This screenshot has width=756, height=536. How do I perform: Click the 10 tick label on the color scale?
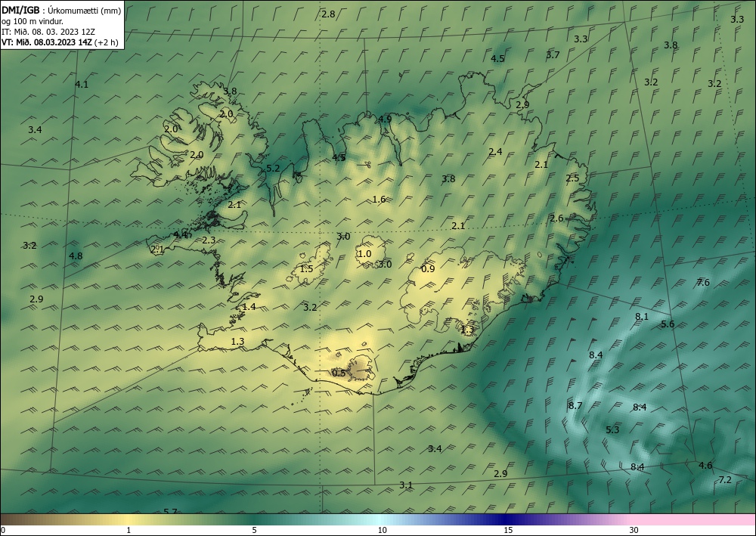click(x=382, y=531)
